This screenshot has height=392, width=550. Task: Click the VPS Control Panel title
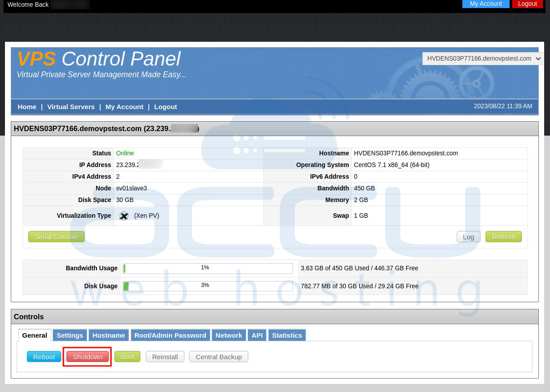click(x=99, y=59)
